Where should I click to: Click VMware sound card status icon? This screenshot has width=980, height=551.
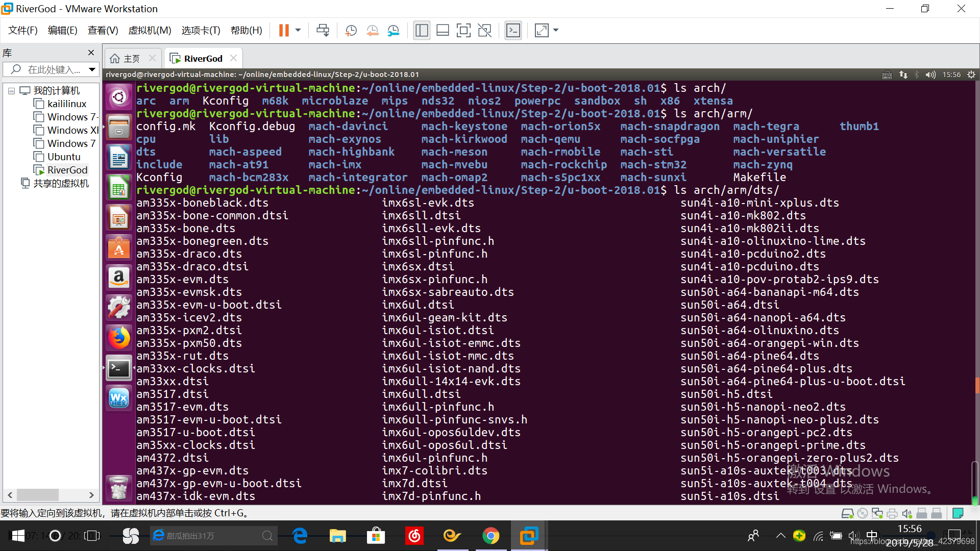(x=907, y=513)
